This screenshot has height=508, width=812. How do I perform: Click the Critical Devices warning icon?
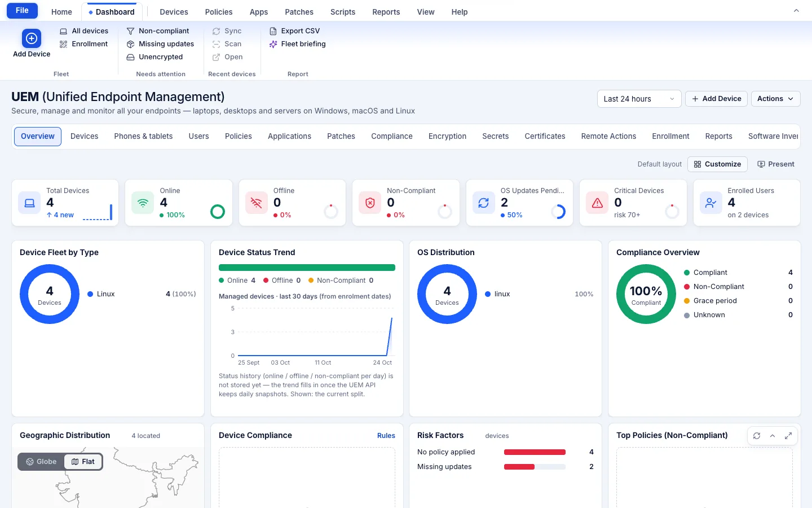click(x=597, y=203)
